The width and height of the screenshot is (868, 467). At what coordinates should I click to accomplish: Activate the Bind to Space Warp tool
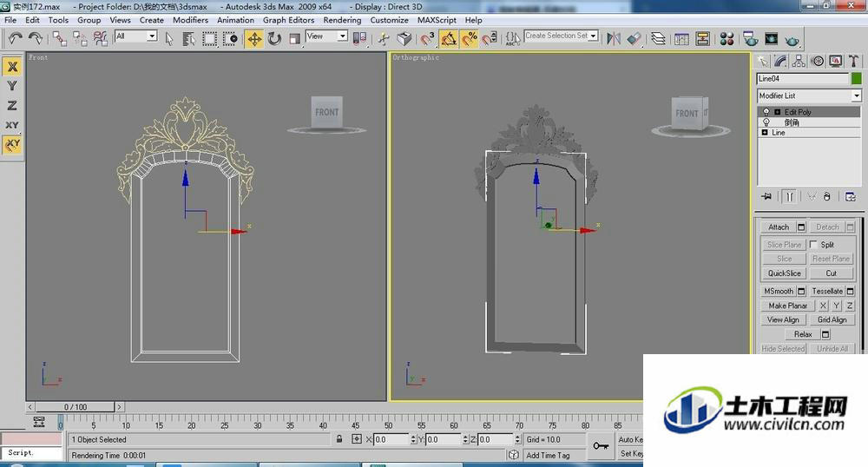pos(100,38)
